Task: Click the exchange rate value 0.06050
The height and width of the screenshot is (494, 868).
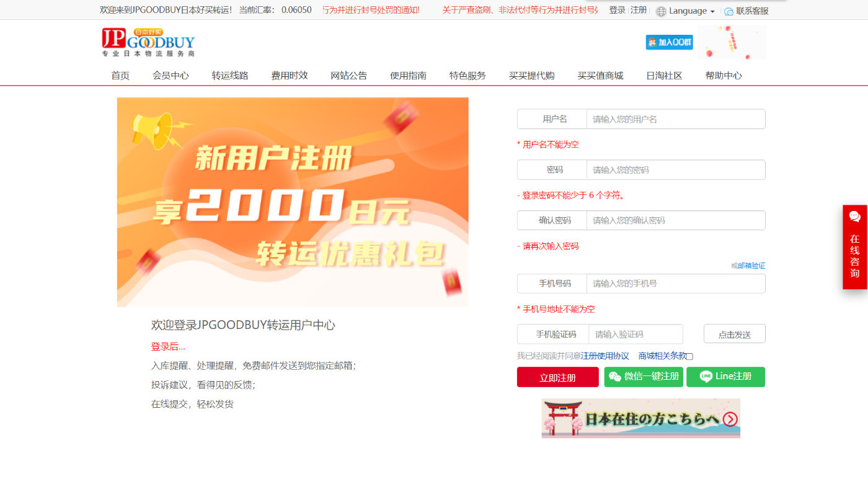Action: 296,11
